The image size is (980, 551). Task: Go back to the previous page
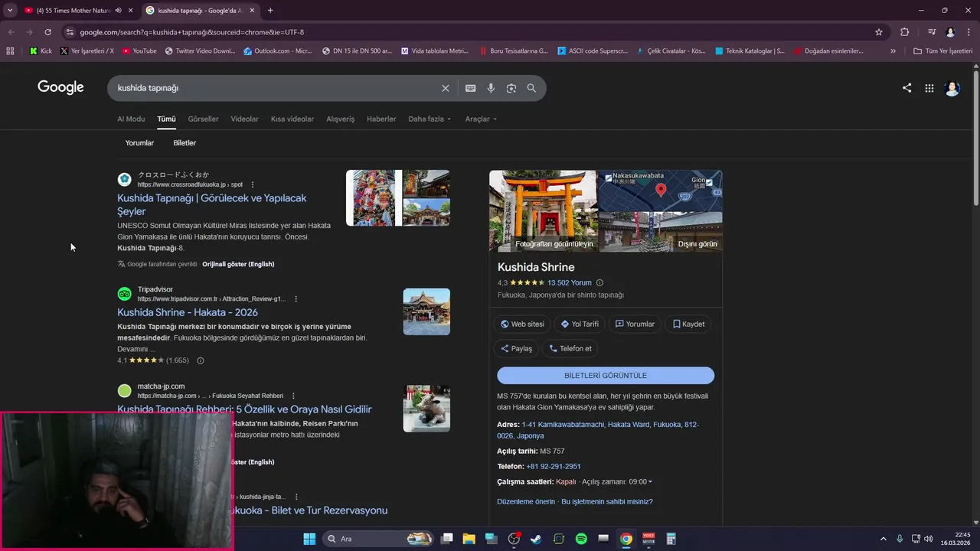click(11, 32)
